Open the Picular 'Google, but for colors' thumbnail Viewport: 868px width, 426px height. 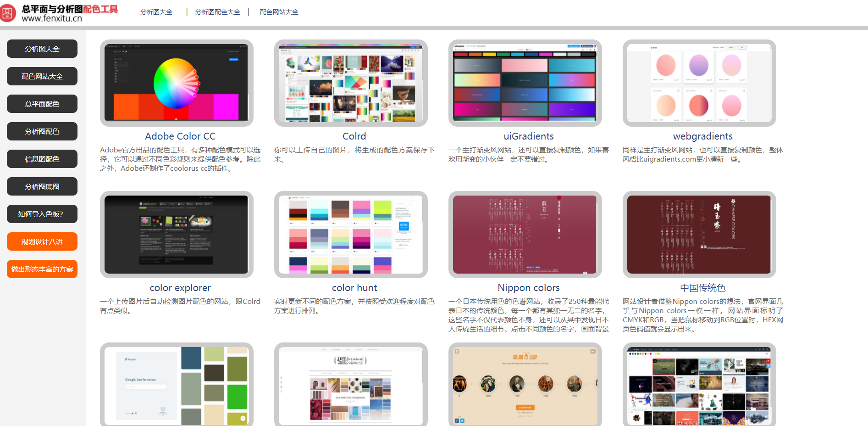coord(177,384)
